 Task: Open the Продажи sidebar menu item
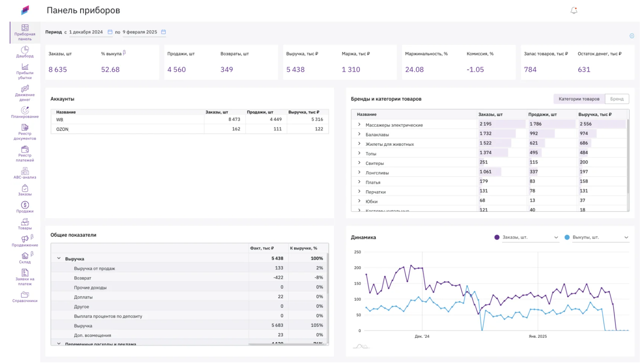tap(25, 207)
